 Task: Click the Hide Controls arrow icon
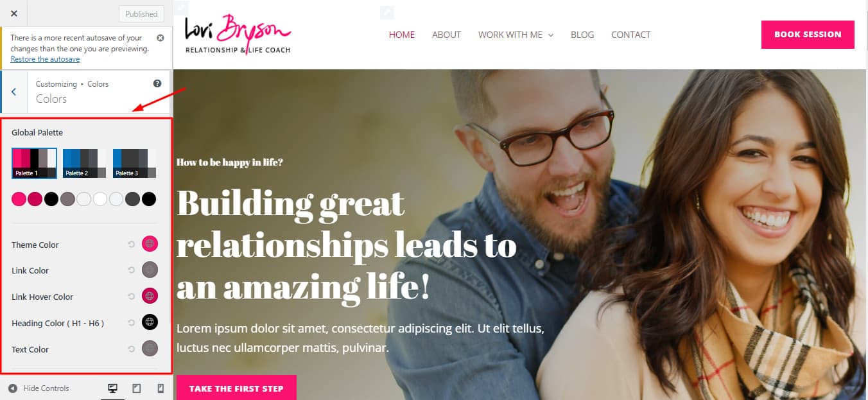[13, 388]
